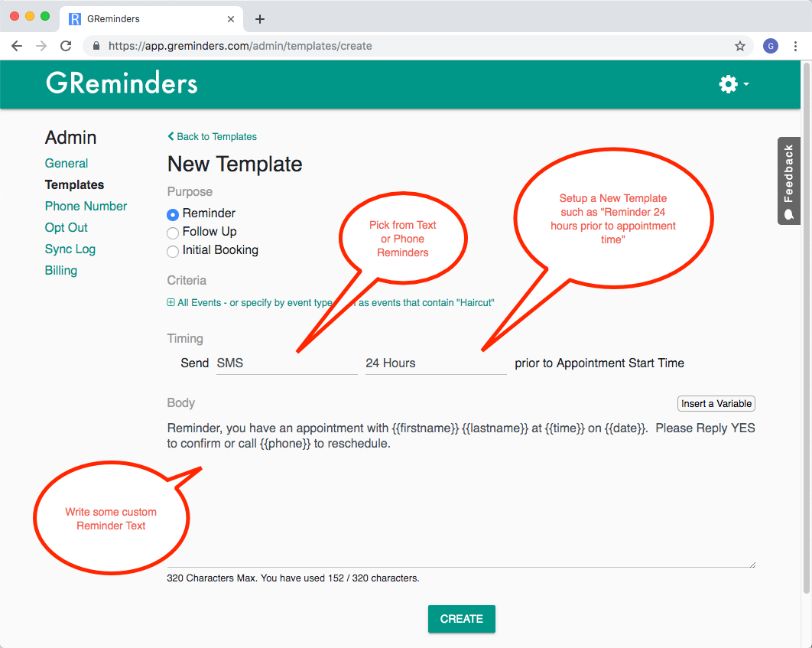Open the Feedback side tab
Screen dimensions: 812x648
click(789, 181)
